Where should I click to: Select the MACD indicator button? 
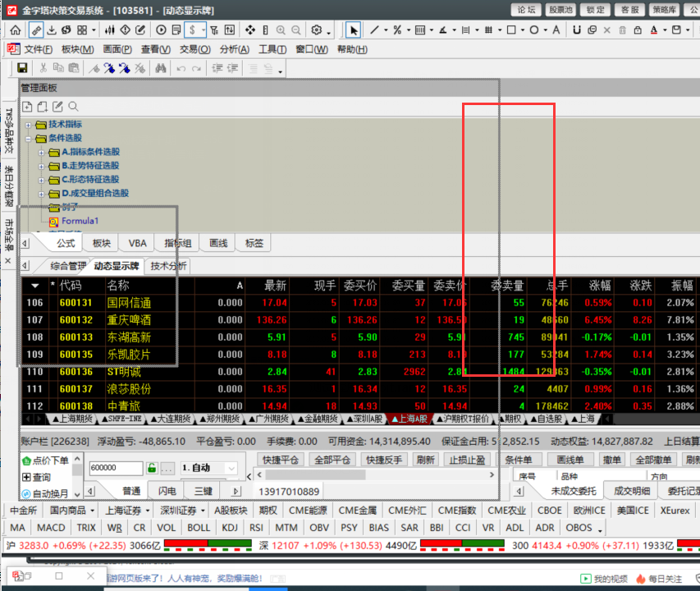[x=51, y=528]
